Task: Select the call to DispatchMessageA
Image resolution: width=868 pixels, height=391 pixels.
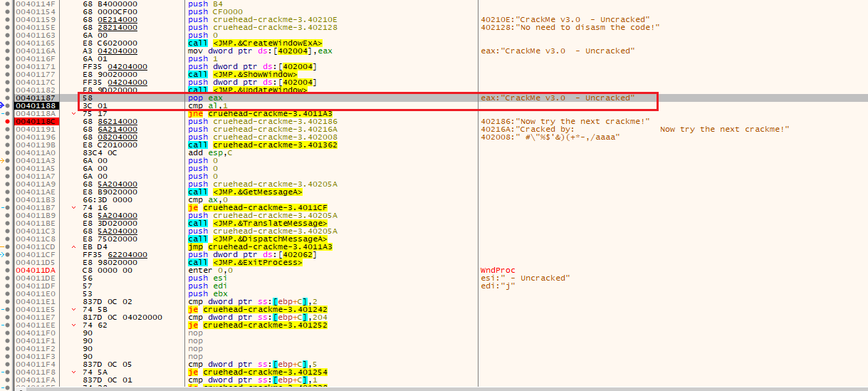Action: coord(257,239)
